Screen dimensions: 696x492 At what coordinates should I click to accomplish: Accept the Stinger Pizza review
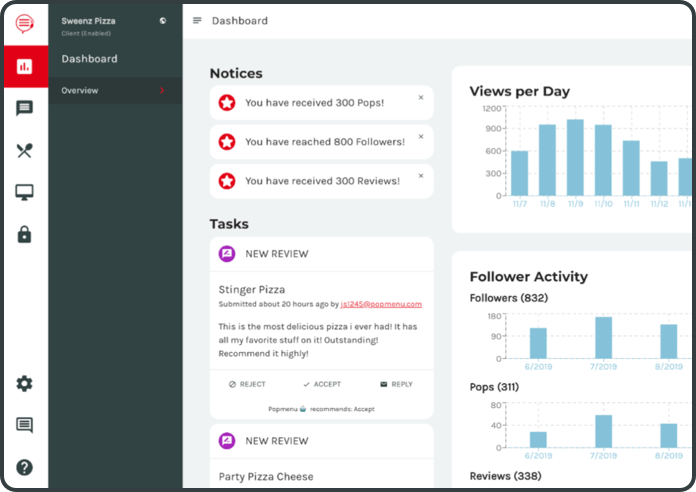(321, 384)
